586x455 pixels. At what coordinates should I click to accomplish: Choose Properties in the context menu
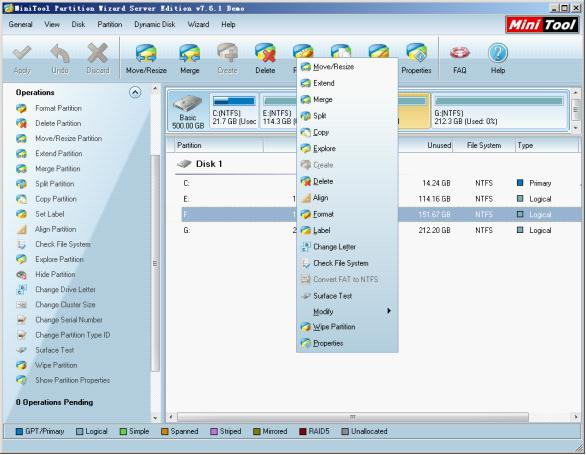tap(347, 344)
